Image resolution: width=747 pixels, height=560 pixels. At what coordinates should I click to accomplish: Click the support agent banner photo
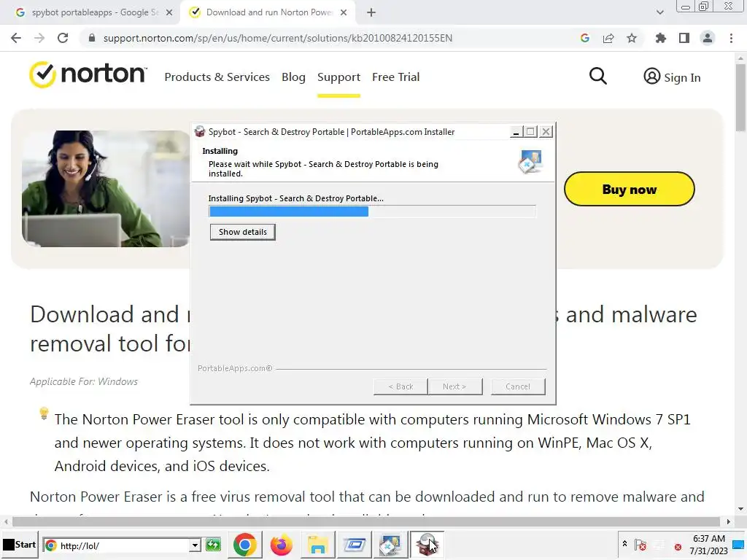coord(106,189)
